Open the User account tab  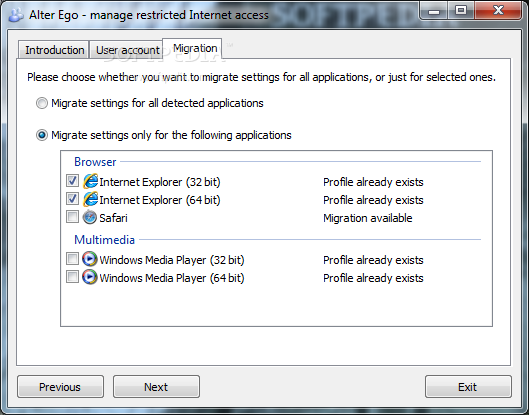127,50
